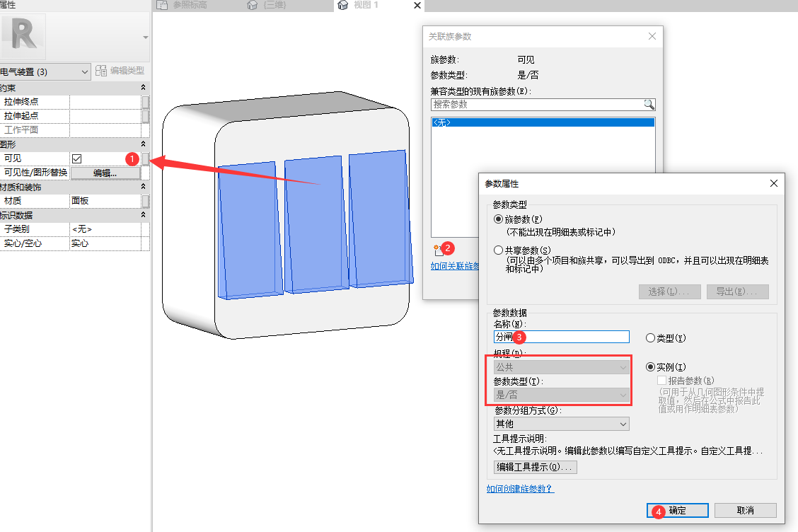
Task: Select the right blue extrusion in the 3D view
Action: [381, 218]
